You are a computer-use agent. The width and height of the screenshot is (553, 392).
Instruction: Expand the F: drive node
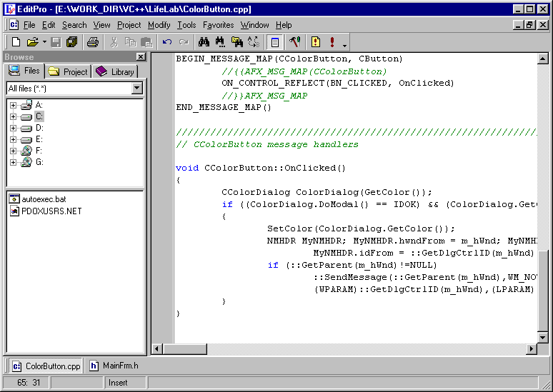tap(13, 151)
